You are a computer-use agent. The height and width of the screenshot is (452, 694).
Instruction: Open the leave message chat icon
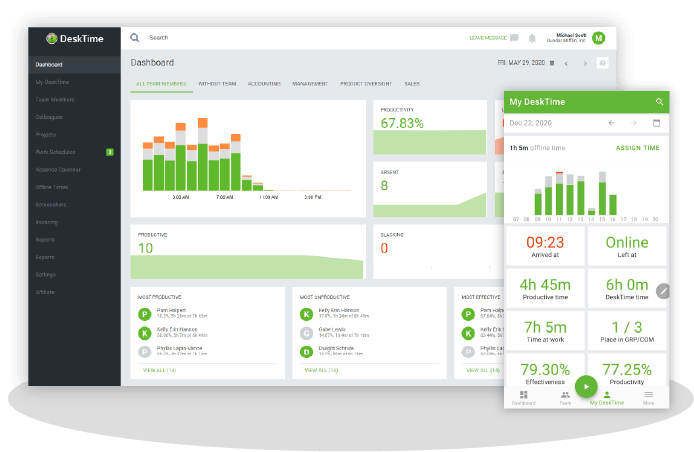click(514, 38)
